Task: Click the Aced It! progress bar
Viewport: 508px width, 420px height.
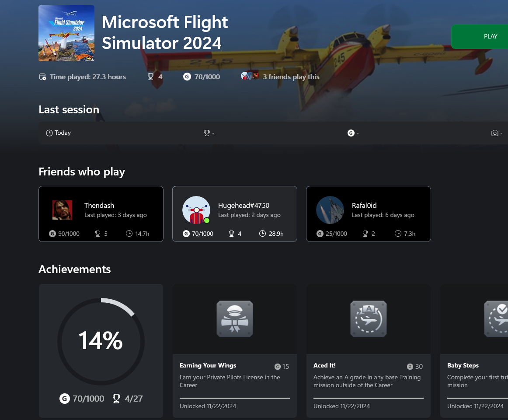Action: [369, 398]
